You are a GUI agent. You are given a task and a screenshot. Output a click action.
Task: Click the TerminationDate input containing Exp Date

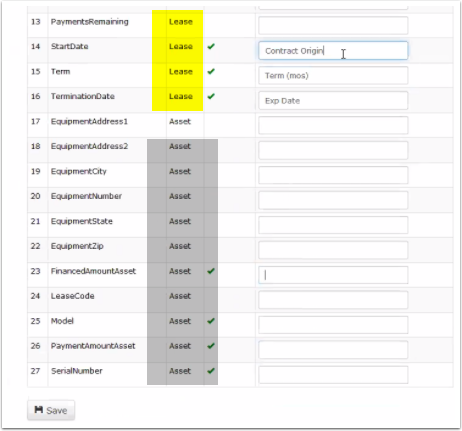pos(333,101)
